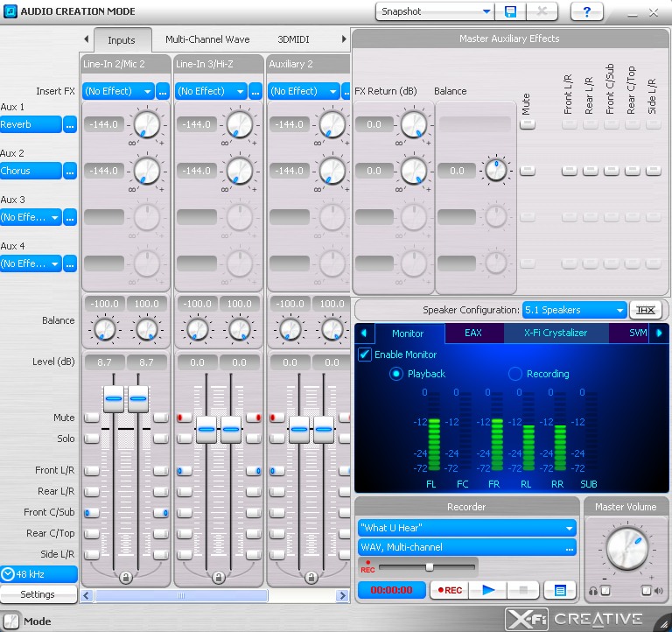Toggle Mute for Aux 1 Reverb return
The image size is (672, 632).
click(x=528, y=124)
